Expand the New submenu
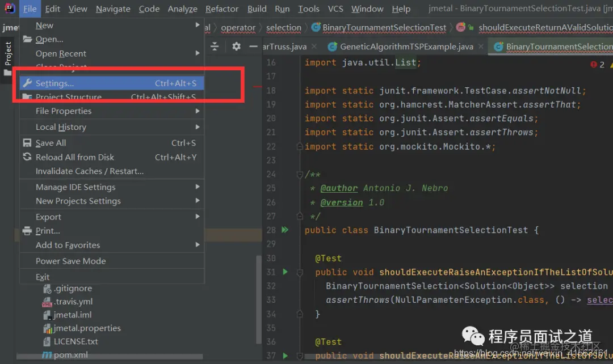Viewport: 613px width, 364px height. point(112,26)
